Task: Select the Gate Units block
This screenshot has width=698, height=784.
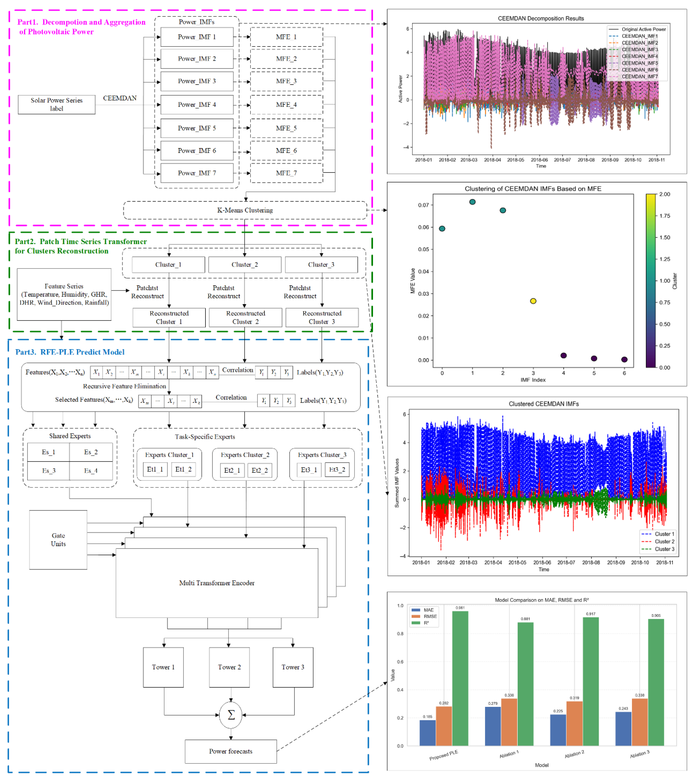Action: click(58, 539)
